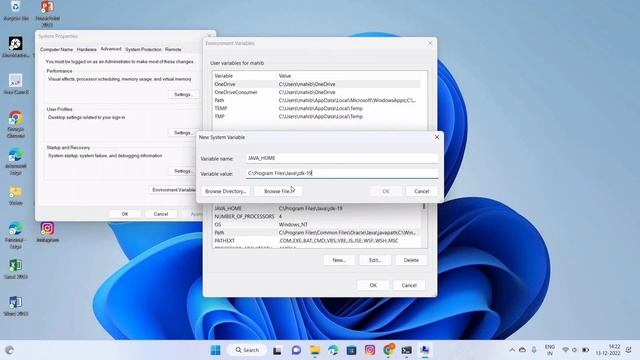Close the New System Variable dialog
Viewport: 640px width, 360px height.
coord(437,137)
